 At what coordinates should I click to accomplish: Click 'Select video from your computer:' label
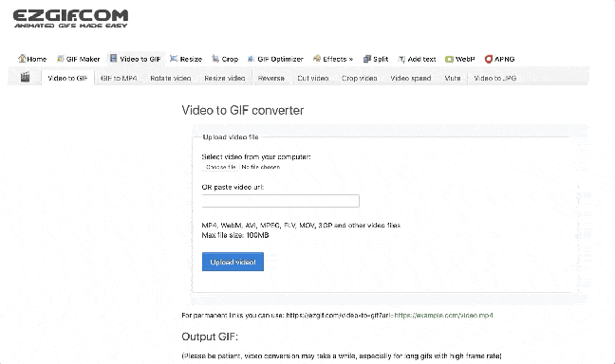tap(256, 156)
